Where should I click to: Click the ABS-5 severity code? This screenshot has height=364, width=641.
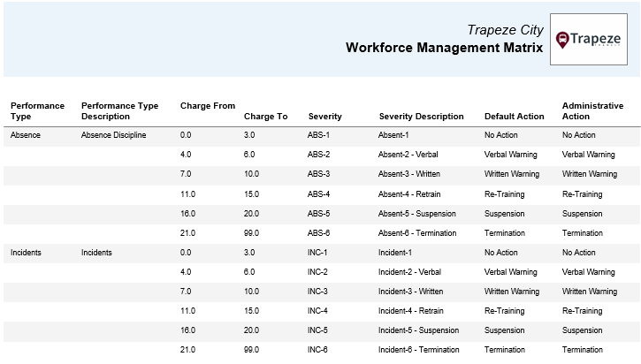[x=318, y=214]
